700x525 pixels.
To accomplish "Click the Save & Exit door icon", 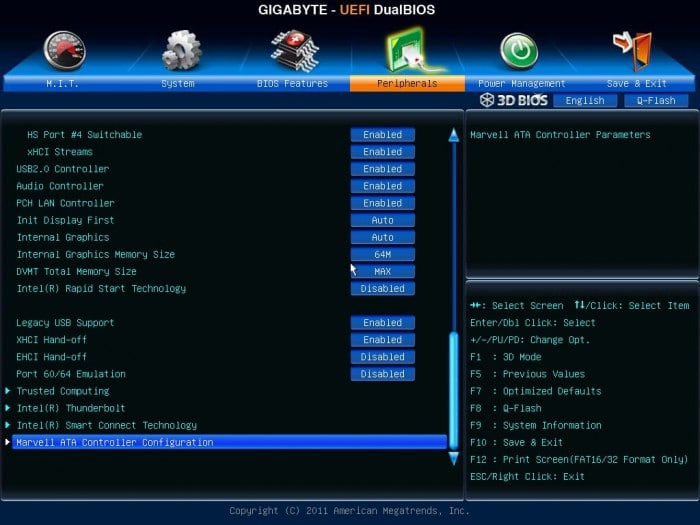I will (632, 50).
